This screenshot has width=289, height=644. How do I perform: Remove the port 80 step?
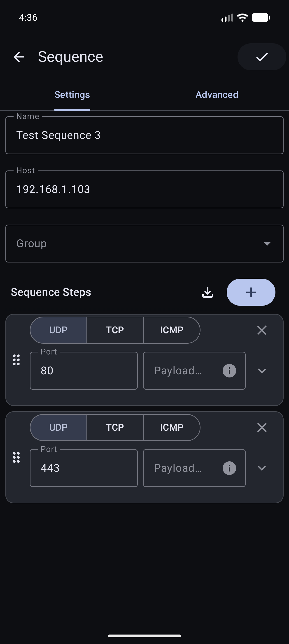click(x=262, y=330)
